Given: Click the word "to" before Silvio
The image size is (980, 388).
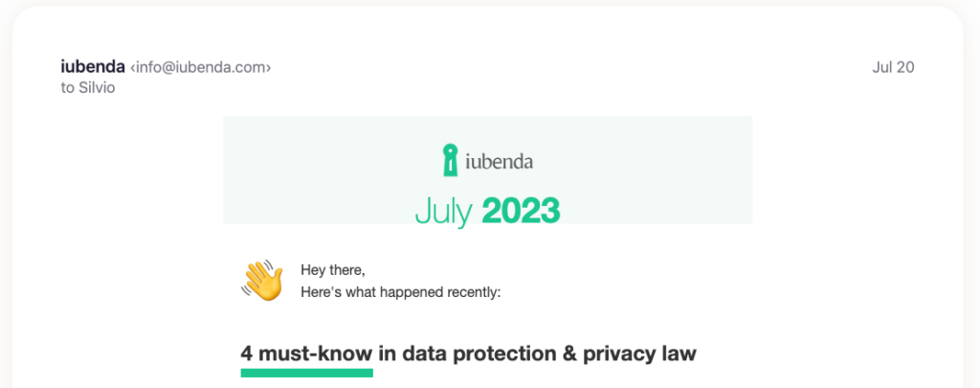Looking at the screenshot, I should click(x=67, y=88).
